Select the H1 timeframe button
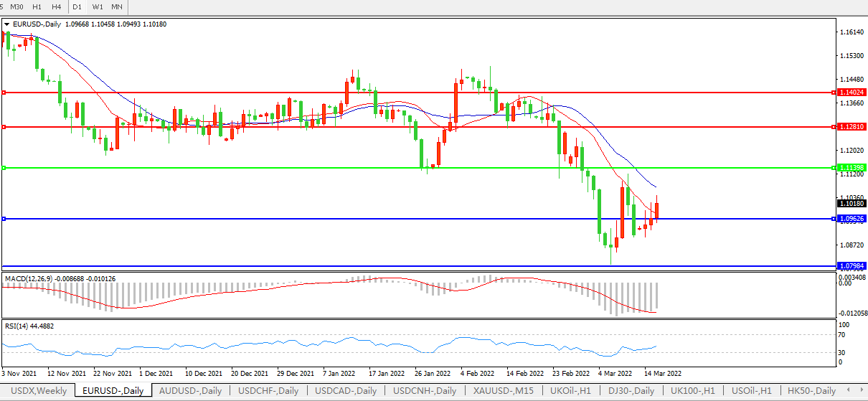Viewport: 868px width, 401px height. (x=37, y=6)
